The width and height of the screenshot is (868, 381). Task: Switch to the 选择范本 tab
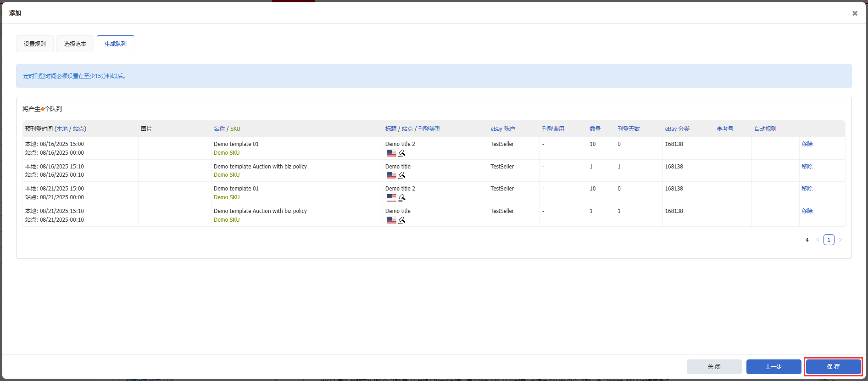[75, 44]
